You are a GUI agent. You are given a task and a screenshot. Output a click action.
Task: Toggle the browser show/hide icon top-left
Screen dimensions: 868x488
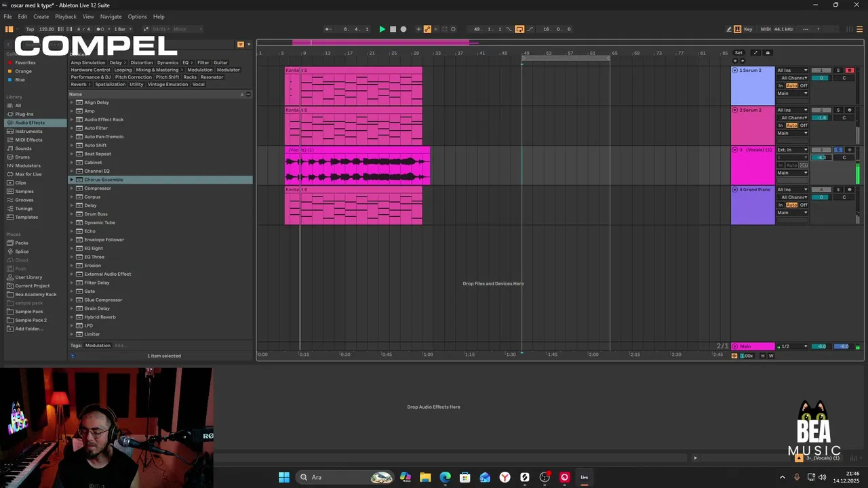click(x=9, y=29)
